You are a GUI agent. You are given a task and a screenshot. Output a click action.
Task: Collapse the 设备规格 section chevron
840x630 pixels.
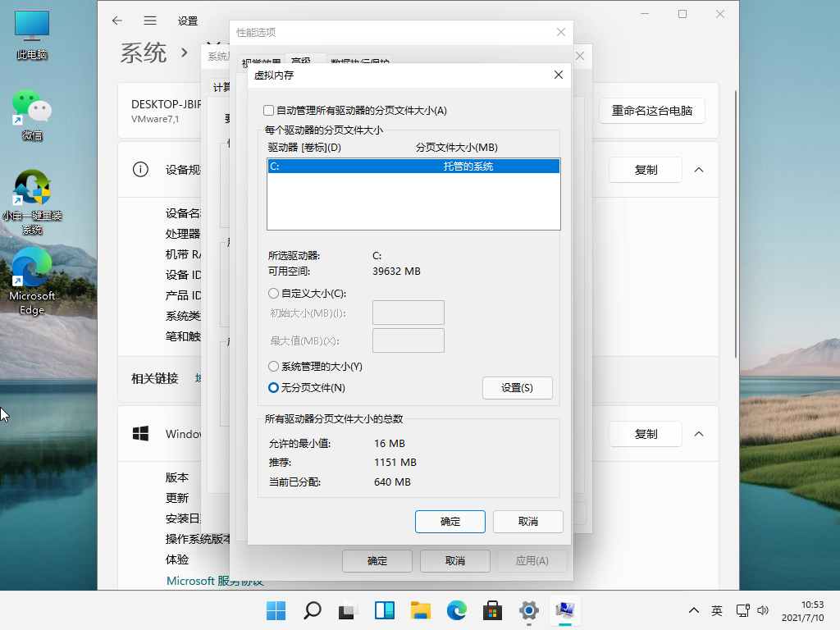click(699, 170)
